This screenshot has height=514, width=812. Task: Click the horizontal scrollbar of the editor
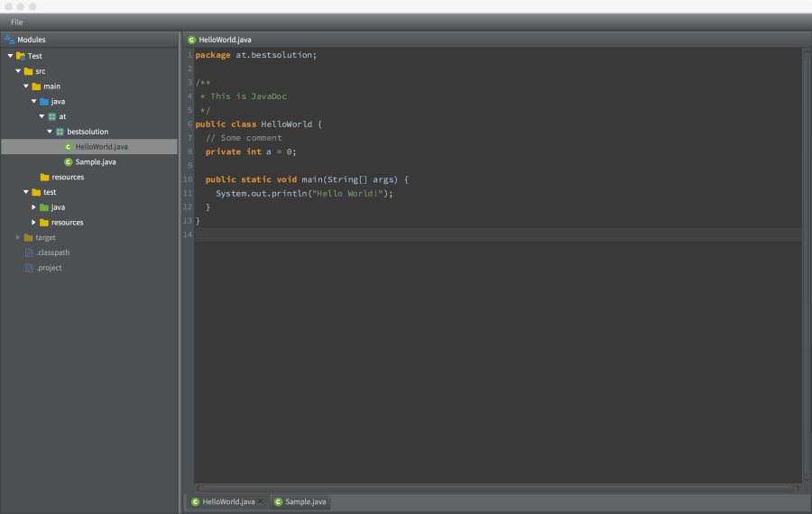tap(497, 488)
